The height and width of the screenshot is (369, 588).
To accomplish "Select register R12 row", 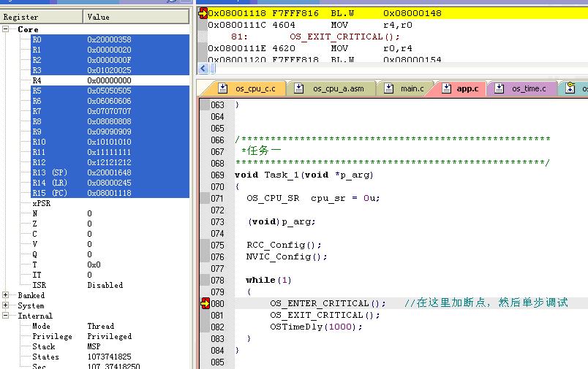I will click(x=110, y=162).
